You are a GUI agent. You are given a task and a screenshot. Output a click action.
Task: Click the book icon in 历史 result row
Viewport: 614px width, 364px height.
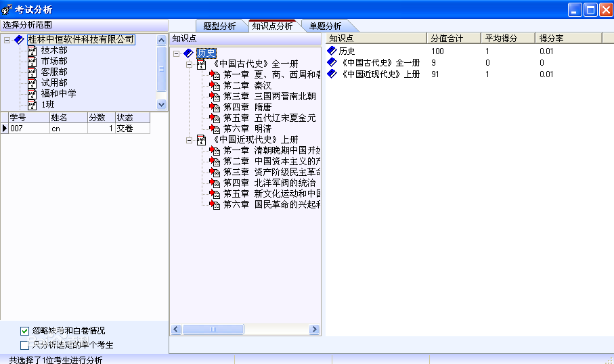point(332,51)
